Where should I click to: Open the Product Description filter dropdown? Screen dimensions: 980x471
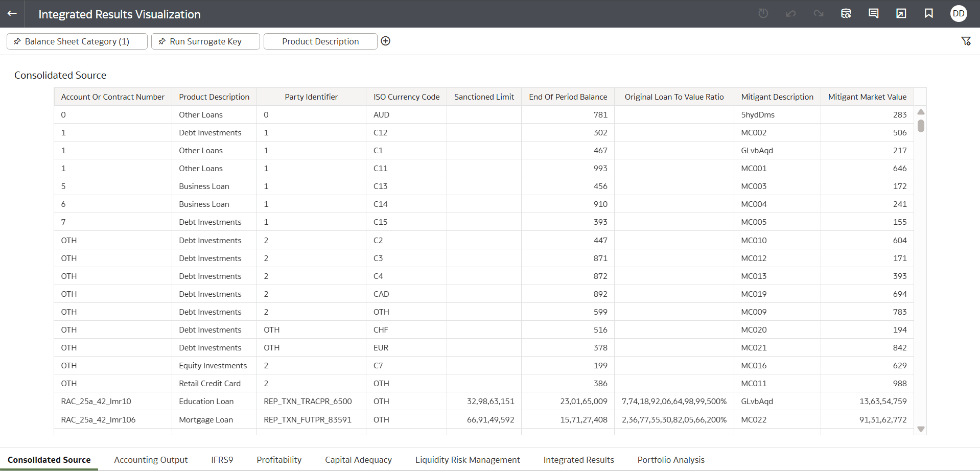320,41
